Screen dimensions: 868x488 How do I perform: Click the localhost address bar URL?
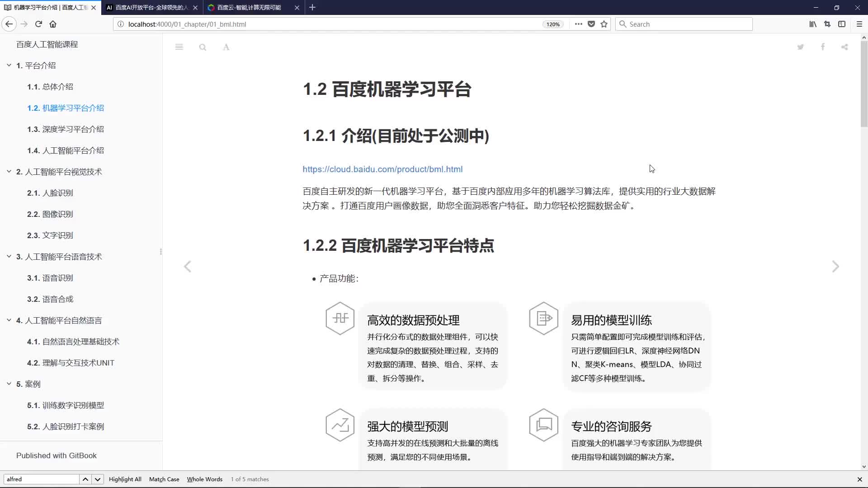187,24
